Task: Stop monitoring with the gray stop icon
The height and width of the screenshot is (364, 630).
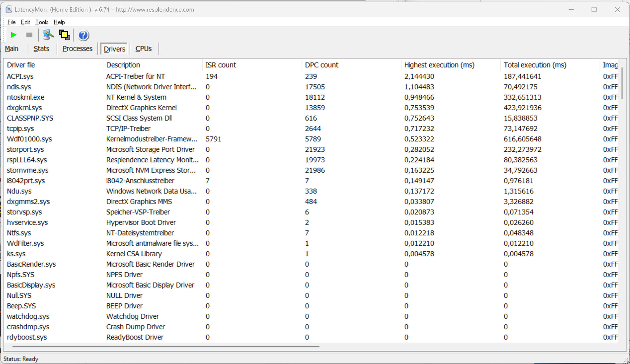Action: pos(29,35)
